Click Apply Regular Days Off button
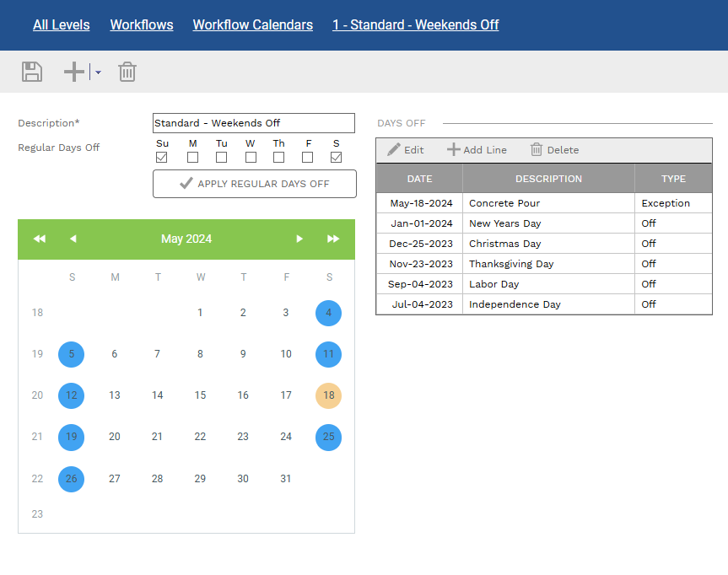 pos(254,184)
